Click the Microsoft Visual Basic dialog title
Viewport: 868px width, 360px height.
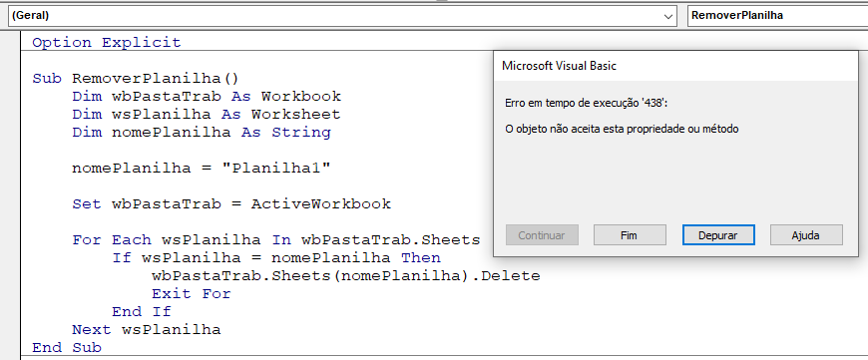point(559,66)
